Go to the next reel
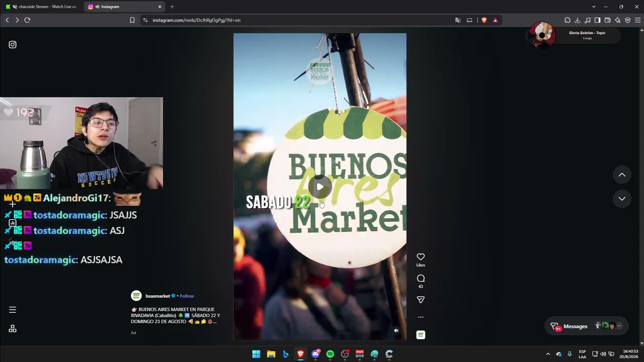Viewport: 644px width, 362px height. pos(622,199)
